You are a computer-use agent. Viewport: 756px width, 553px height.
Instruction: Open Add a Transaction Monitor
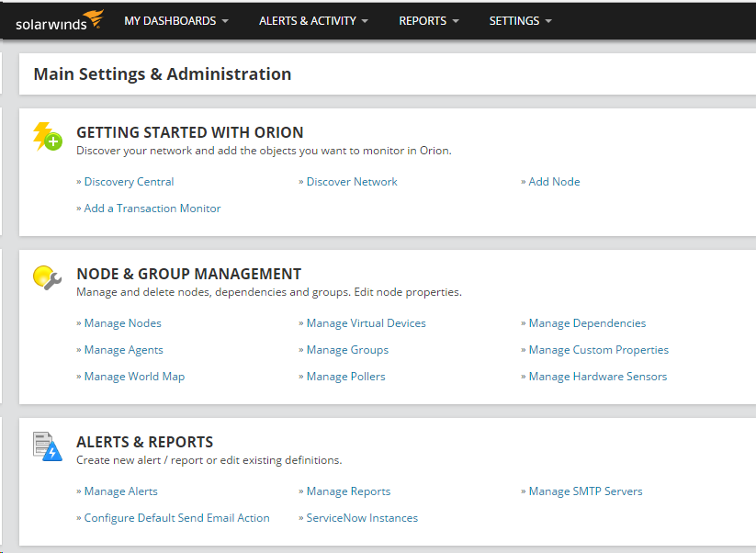coord(152,209)
